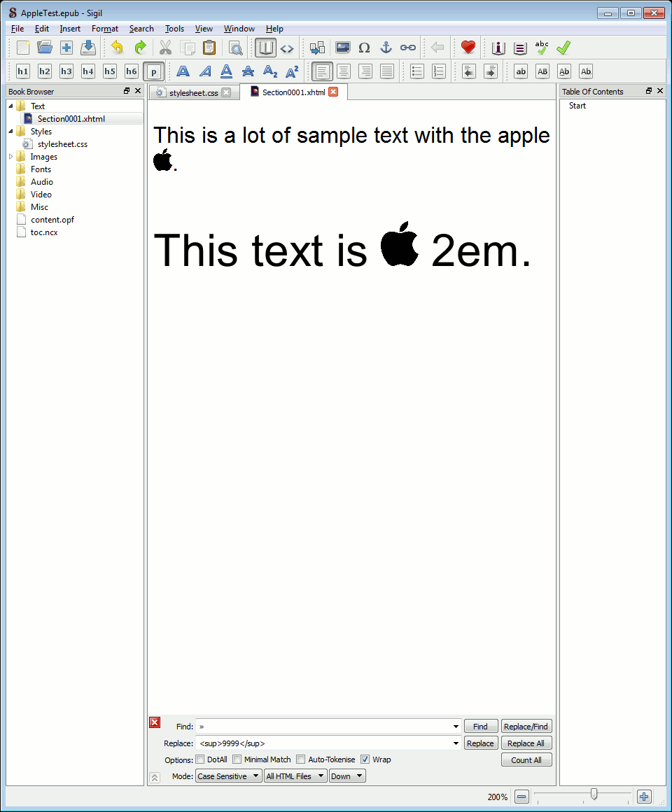Switch to Code View
The image size is (672, 812).
pos(287,48)
